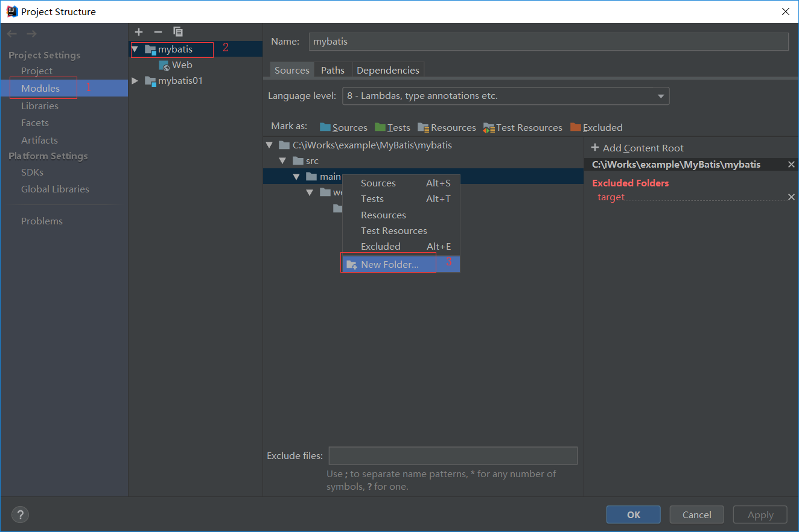Mark as Test Resources in the Mark as bar

(x=523, y=127)
